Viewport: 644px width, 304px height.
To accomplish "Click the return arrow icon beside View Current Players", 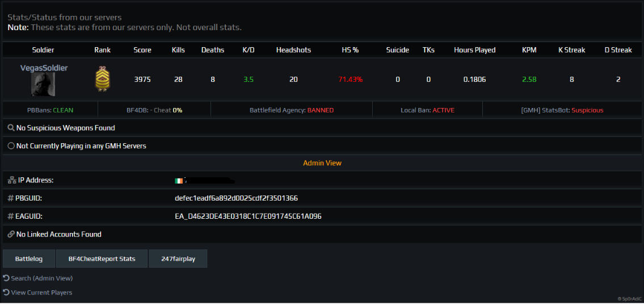I will pyautogui.click(x=6, y=293).
